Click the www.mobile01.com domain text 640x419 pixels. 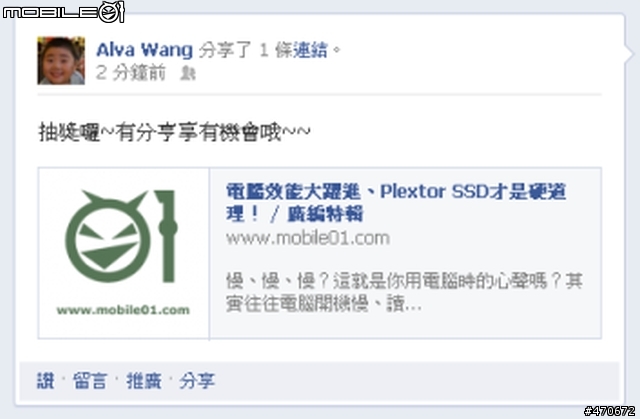[308, 238]
